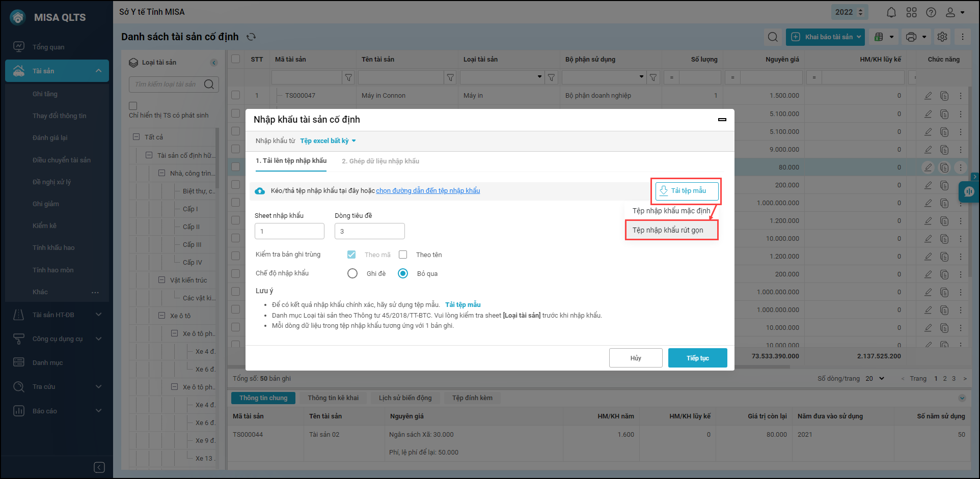Click the edit pencil for TS000047 row
This screenshot has height=479, width=980.
coord(928,96)
